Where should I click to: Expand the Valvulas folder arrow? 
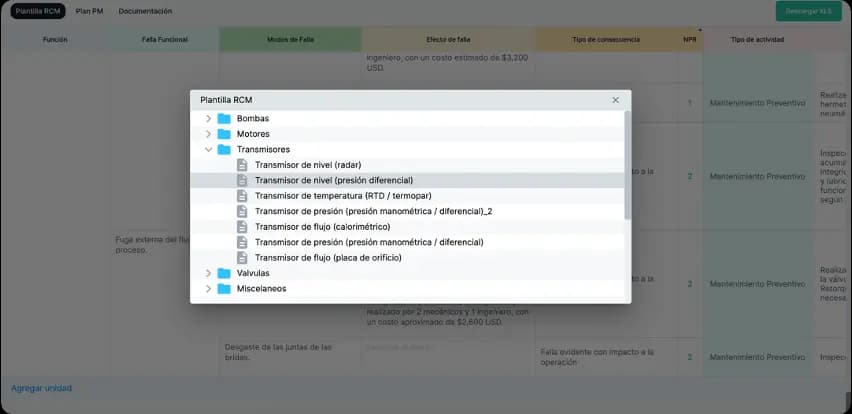[208, 273]
